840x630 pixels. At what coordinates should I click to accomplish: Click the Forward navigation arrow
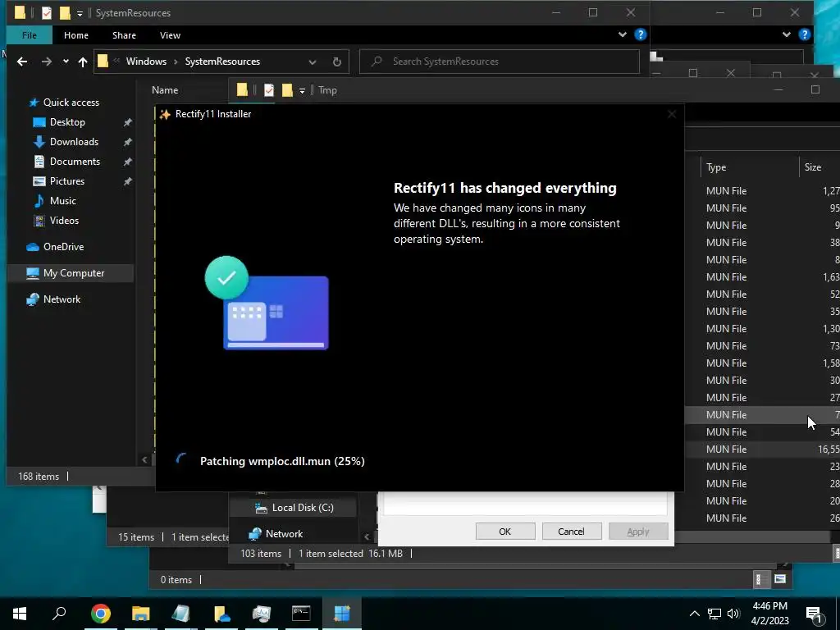(47, 62)
